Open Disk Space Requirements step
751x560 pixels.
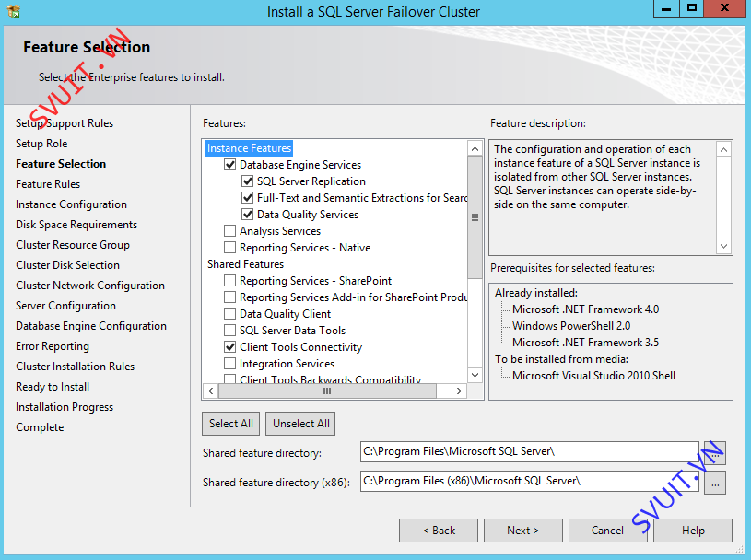tap(76, 225)
